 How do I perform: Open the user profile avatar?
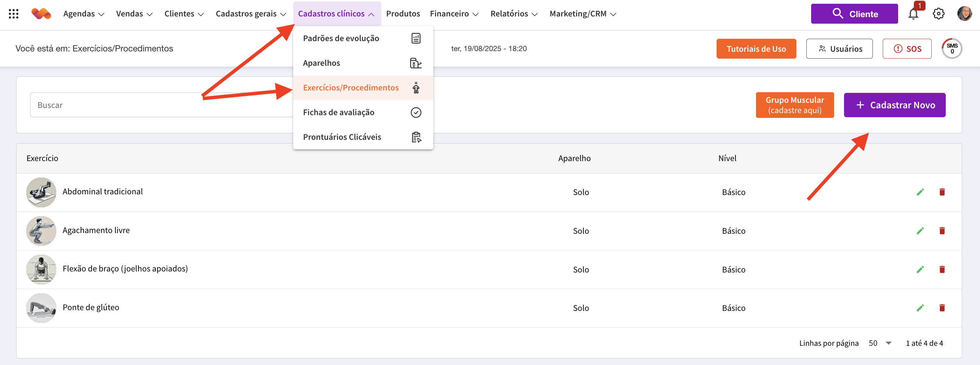click(x=964, y=14)
